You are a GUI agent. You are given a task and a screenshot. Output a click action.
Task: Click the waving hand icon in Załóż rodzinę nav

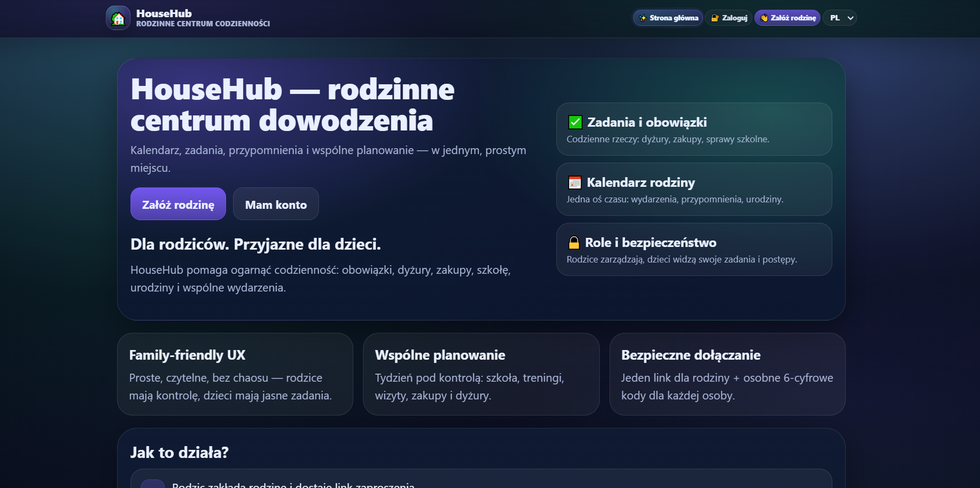[764, 18]
